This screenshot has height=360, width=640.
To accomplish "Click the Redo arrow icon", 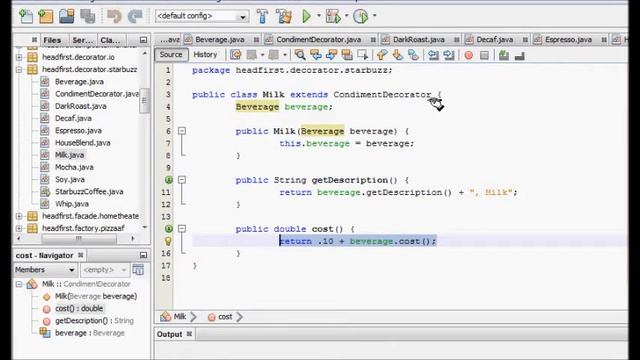I will coord(135,16).
